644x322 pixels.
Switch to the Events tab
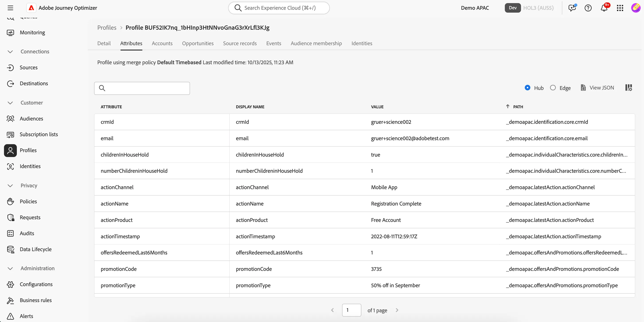click(273, 43)
